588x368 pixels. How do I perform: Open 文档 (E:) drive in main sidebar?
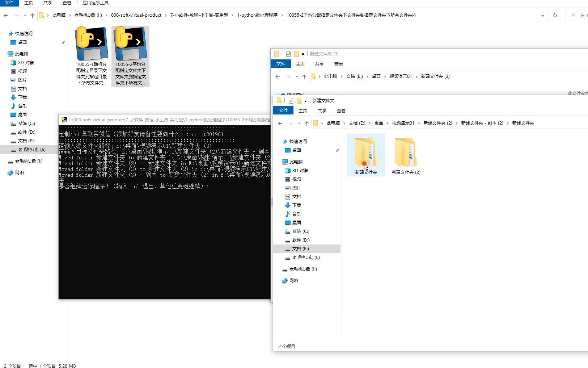(x=26, y=141)
